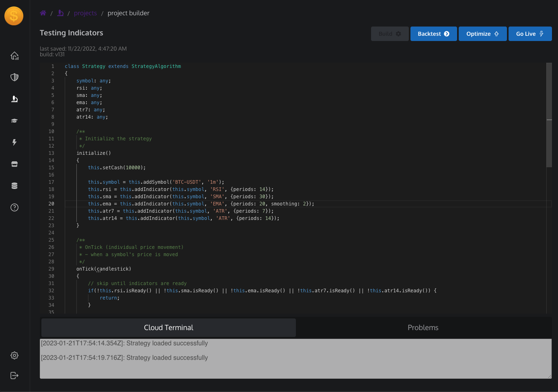Start the Optimize button
Image resolution: width=558 pixels, height=392 pixels.
coord(483,34)
